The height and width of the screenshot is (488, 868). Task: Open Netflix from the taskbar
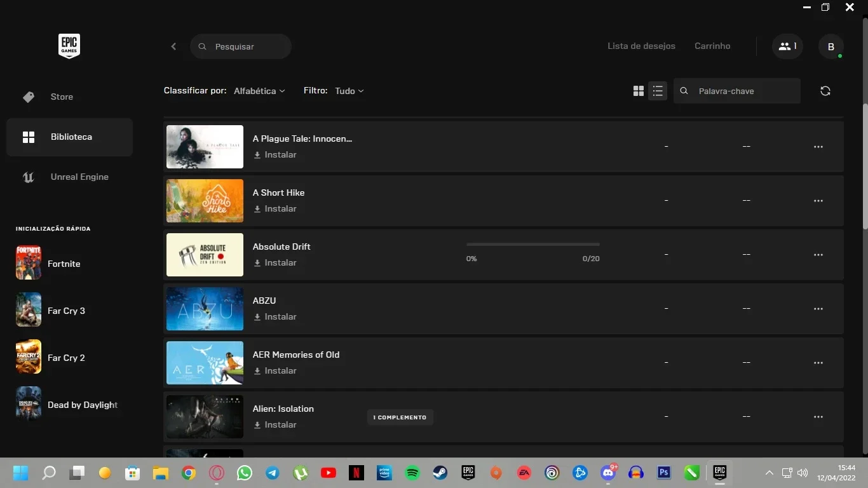point(356,473)
